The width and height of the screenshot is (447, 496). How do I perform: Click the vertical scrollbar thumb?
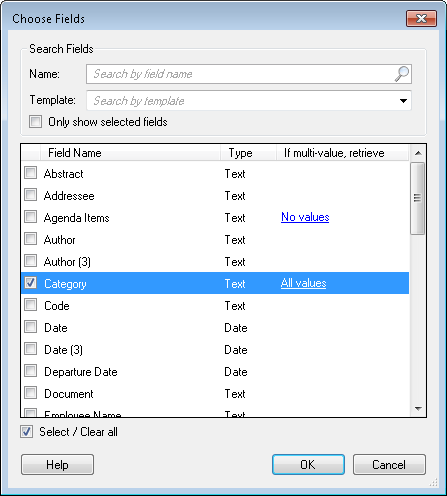418,198
